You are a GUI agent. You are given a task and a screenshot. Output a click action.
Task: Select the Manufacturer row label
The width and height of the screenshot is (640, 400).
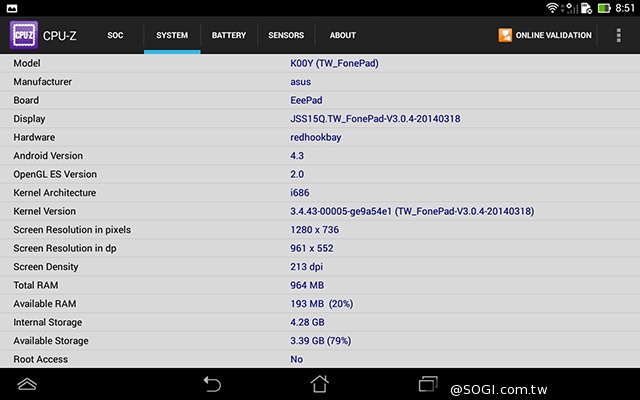tap(42, 82)
